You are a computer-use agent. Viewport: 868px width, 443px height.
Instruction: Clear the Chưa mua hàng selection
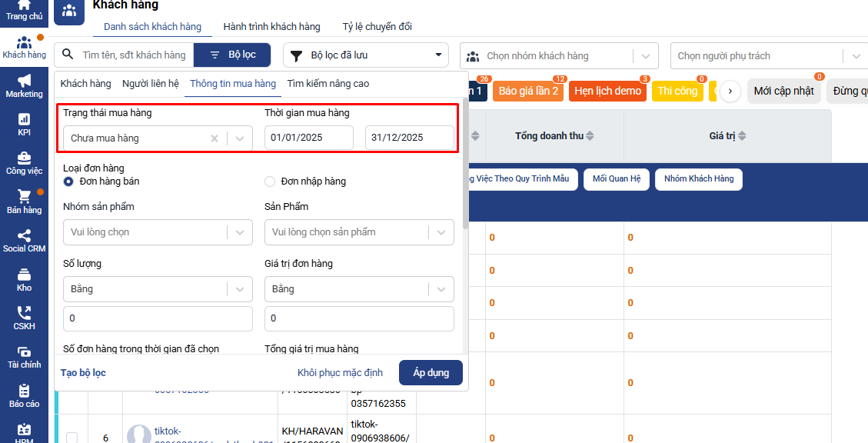215,138
